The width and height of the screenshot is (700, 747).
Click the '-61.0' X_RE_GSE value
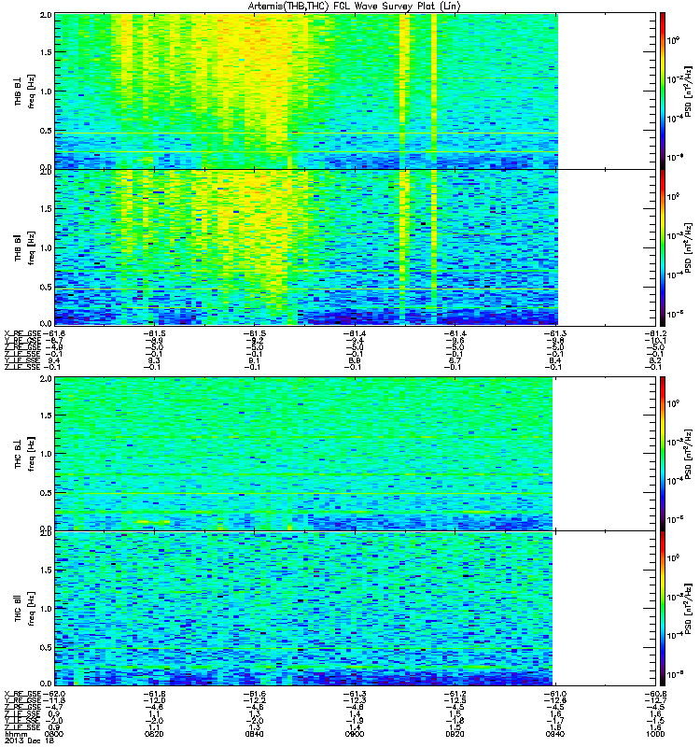pos(554,694)
